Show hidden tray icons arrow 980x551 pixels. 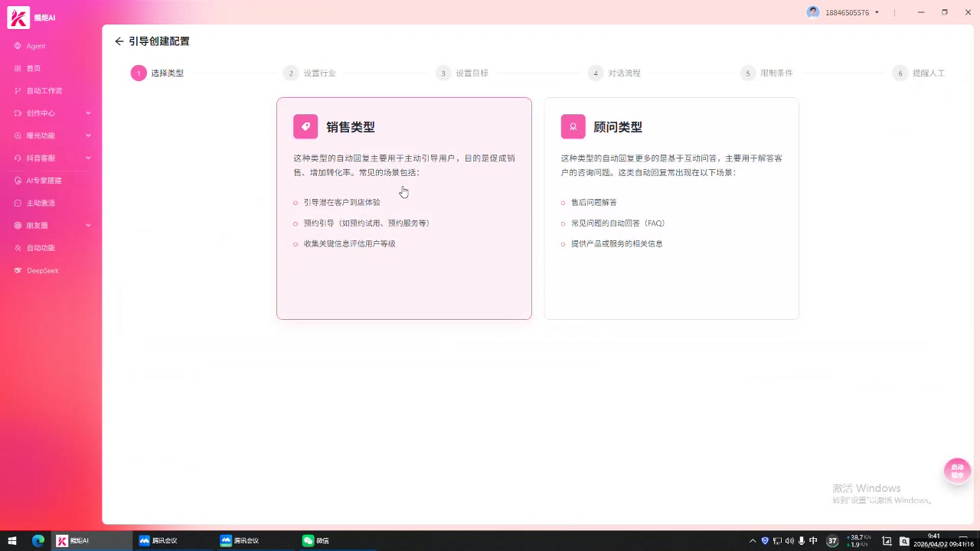click(x=753, y=540)
